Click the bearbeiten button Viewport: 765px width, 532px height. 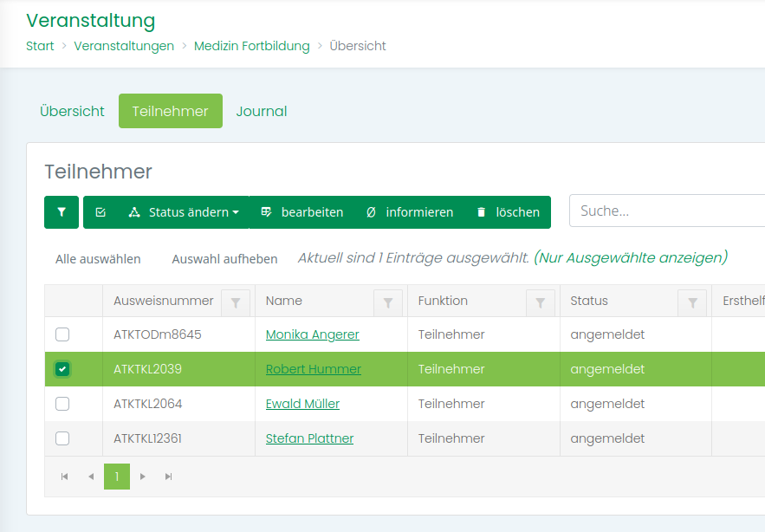(302, 212)
